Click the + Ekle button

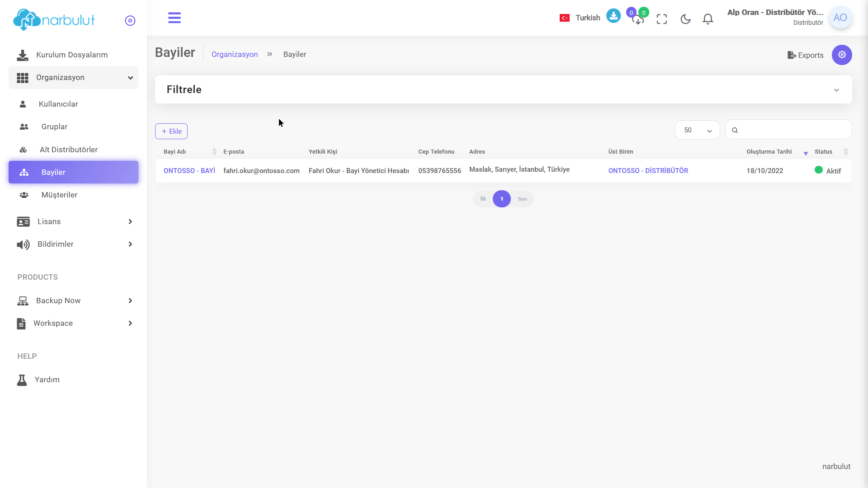tap(171, 131)
